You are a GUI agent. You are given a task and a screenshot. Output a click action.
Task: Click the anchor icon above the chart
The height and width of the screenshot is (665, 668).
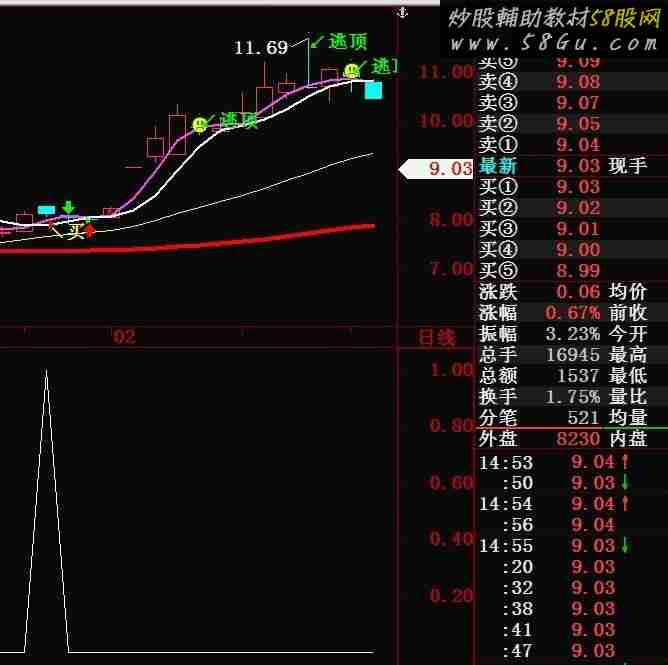point(402,13)
